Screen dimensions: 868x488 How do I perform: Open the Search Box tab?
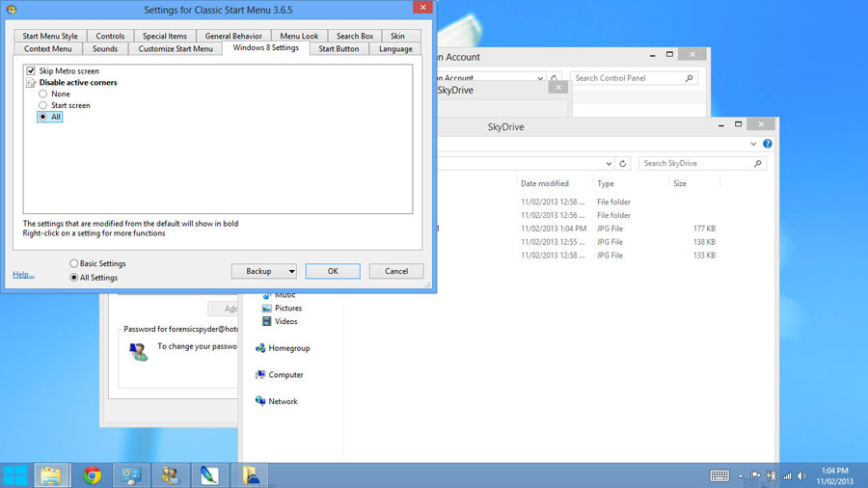coord(355,36)
